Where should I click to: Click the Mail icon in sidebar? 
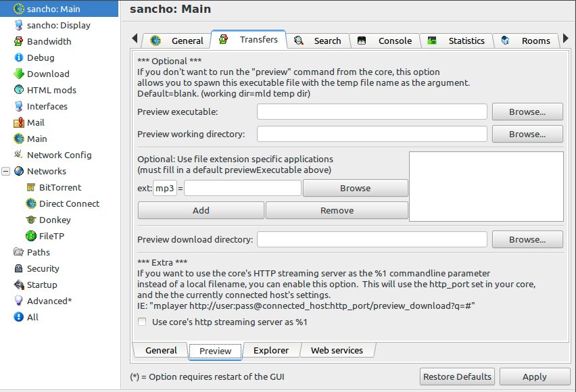pyautogui.click(x=19, y=122)
